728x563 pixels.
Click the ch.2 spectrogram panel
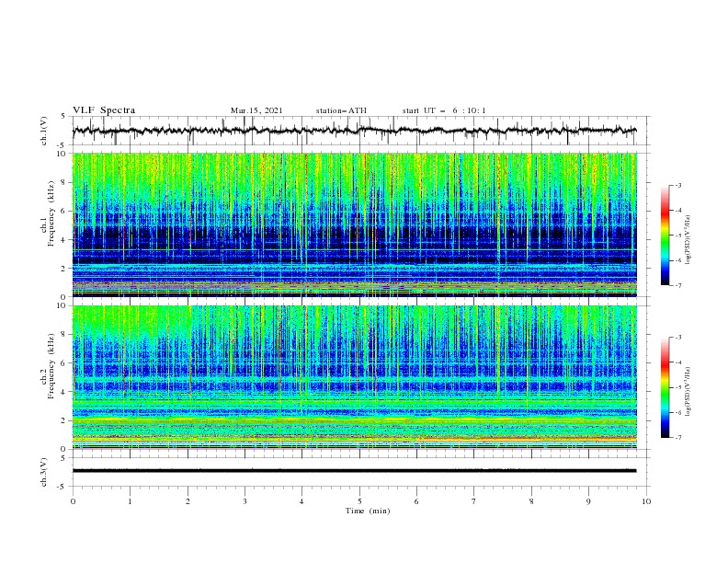pyautogui.click(x=354, y=377)
